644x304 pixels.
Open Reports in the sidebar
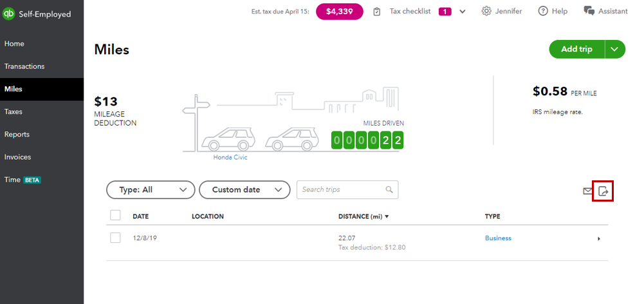pyautogui.click(x=17, y=134)
